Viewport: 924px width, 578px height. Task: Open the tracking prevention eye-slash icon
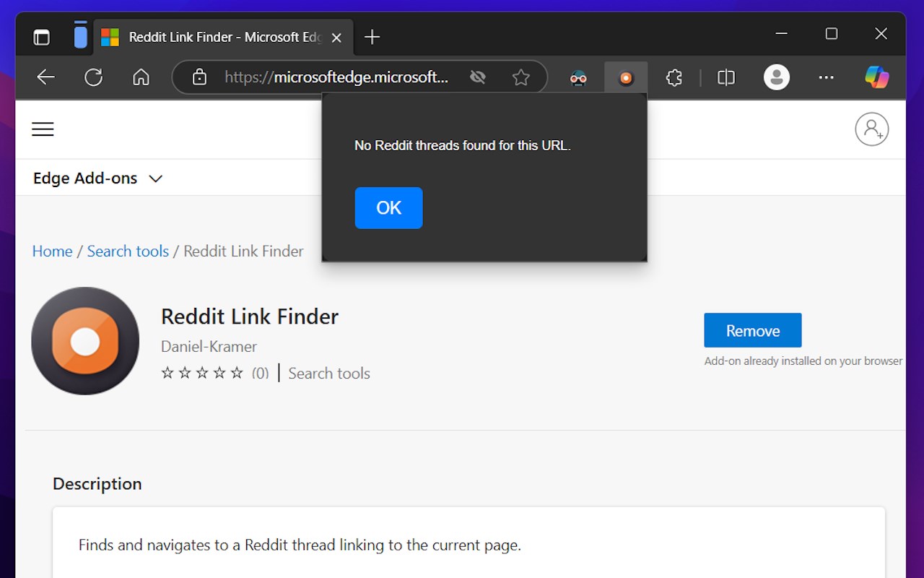pos(477,77)
